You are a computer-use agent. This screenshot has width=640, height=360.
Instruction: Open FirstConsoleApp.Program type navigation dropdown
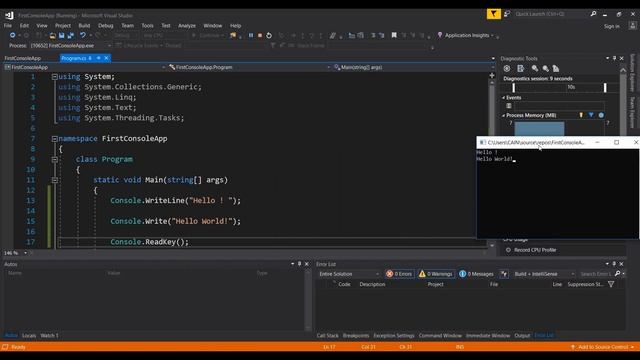249,67
